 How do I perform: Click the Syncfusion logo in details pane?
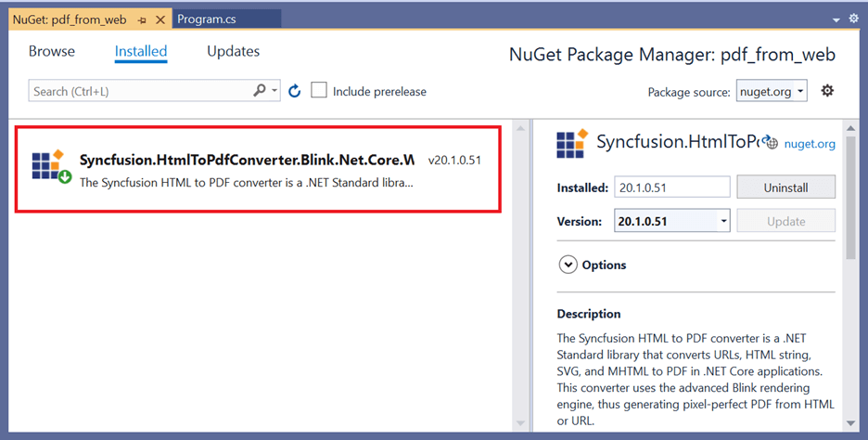coord(571,144)
